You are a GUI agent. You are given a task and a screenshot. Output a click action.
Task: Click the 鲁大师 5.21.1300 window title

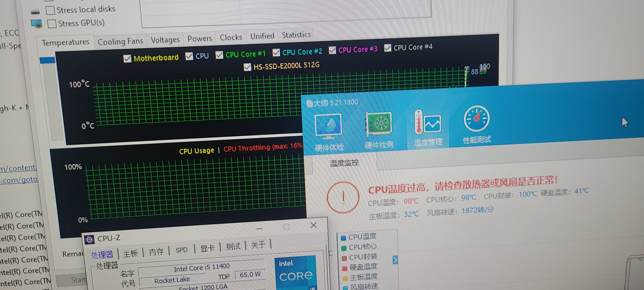(332, 103)
